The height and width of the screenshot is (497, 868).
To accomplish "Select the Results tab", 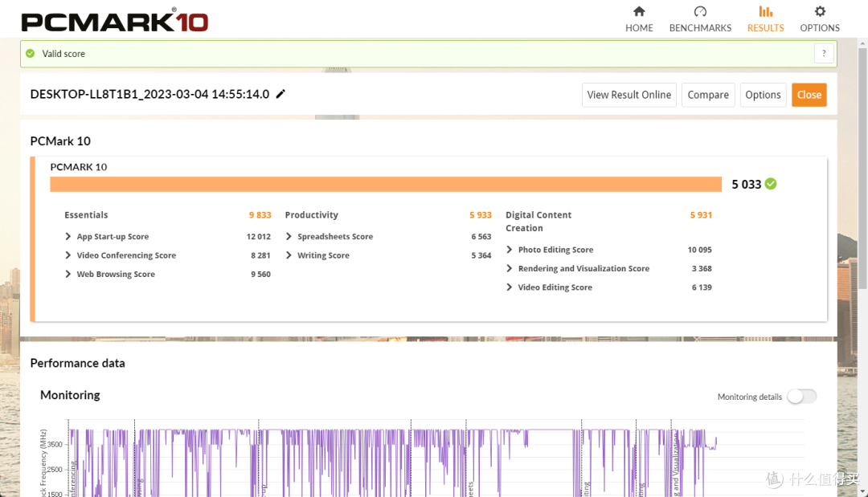I will (x=765, y=19).
